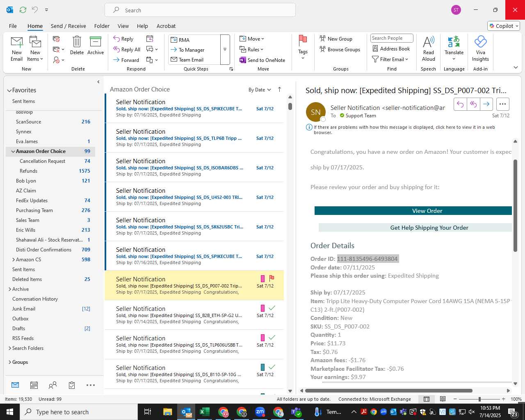
Task: Click the red flag on P007-002 email
Action: pos(272,278)
